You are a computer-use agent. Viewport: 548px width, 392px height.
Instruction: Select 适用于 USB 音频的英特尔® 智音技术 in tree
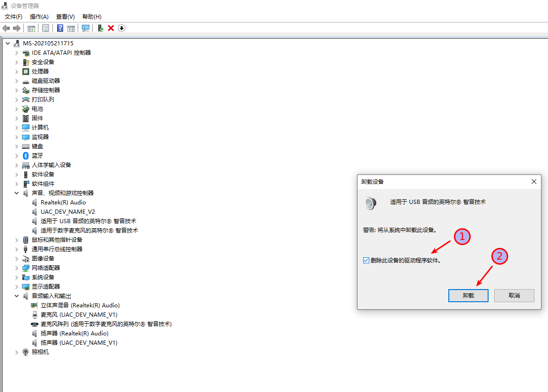pyautogui.click(x=88, y=221)
